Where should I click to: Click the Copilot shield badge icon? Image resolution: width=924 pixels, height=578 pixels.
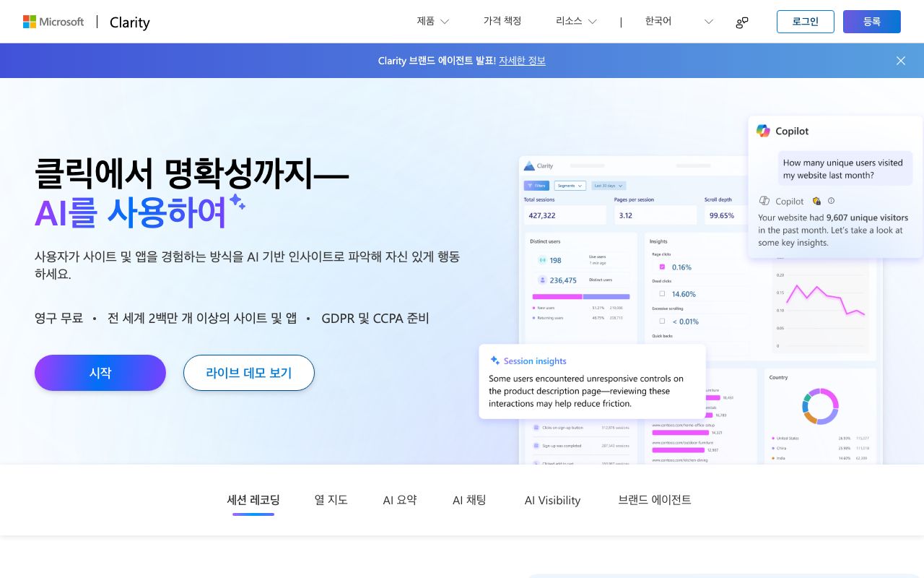pyautogui.click(x=816, y=201)
